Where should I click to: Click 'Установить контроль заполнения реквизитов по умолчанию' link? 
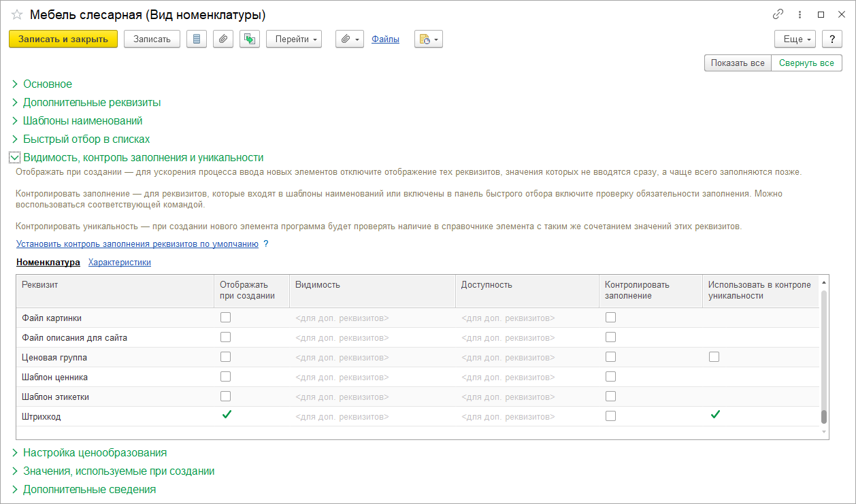click(x=137, y=244)
